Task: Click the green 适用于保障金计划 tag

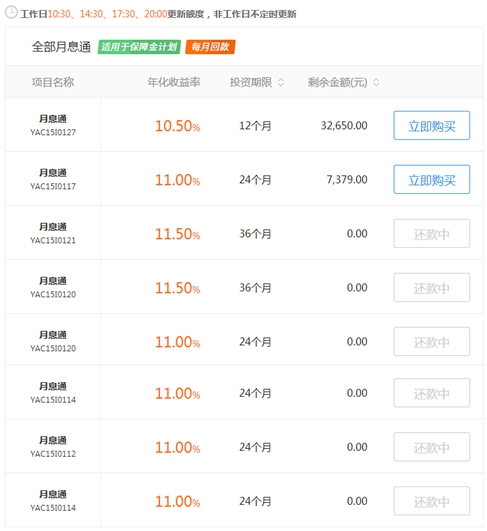Action: pos(139,47)
